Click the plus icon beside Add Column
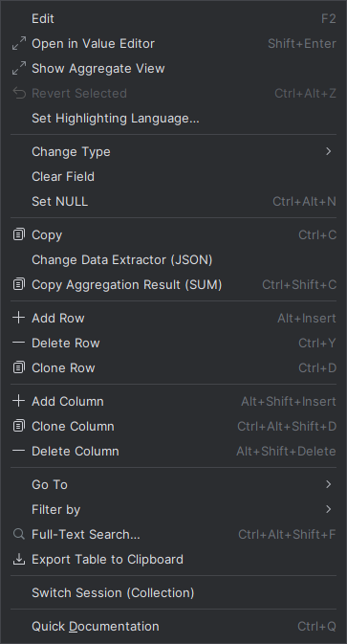The height and width of the screenshot is (644, 347). coord(19,401)
